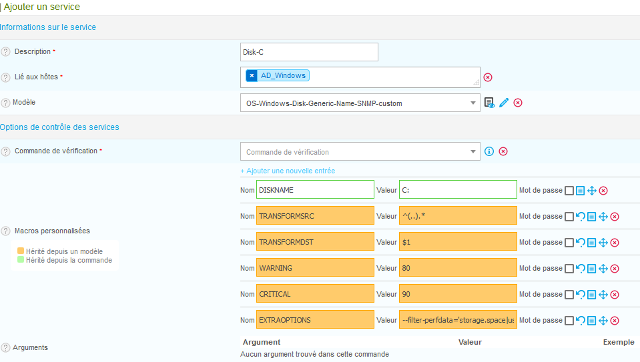This screenshot has height=362, width=640.
Task: Grab move handle of TRANSFORMDST macro
Action: 603,243
